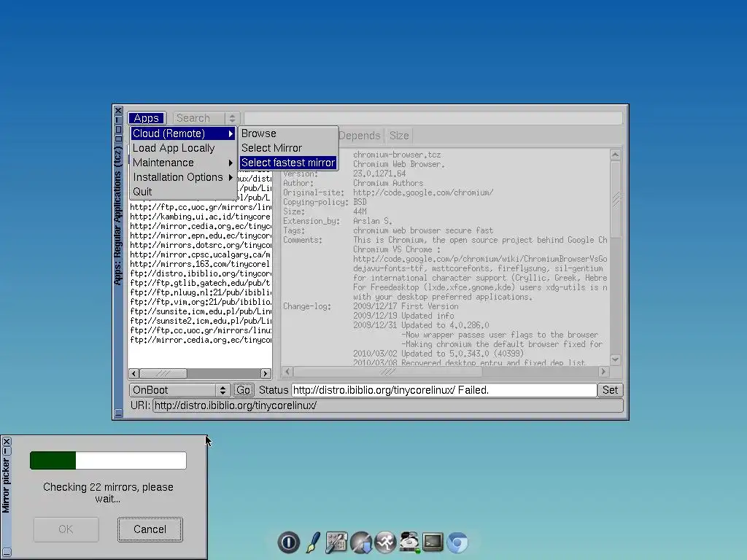Cancel the mirror check
The height and width of the screenshot is (560, 747).
click(150, 529)
